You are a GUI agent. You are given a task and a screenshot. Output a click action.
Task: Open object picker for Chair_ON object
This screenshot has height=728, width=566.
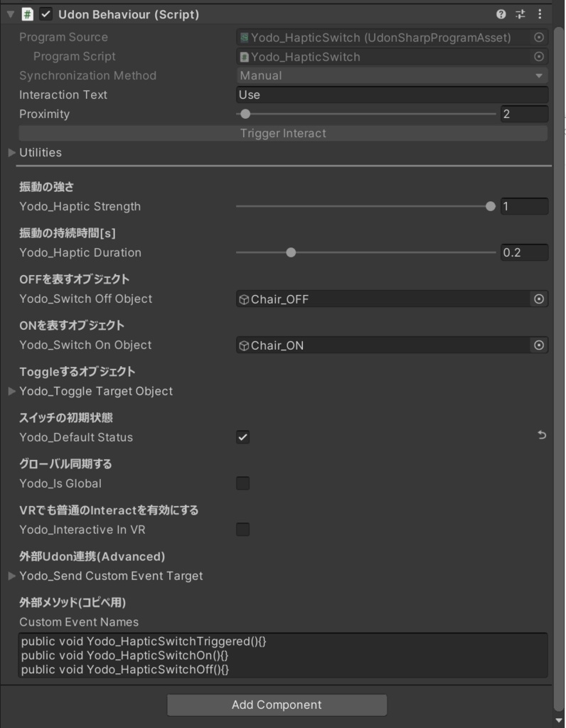pos(539,346)
